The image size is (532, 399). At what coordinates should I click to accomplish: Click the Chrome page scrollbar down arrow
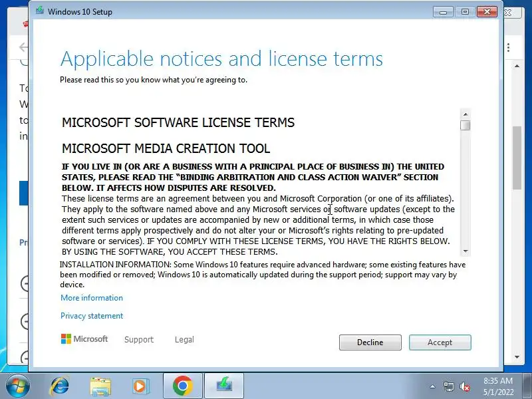(517, 357)
